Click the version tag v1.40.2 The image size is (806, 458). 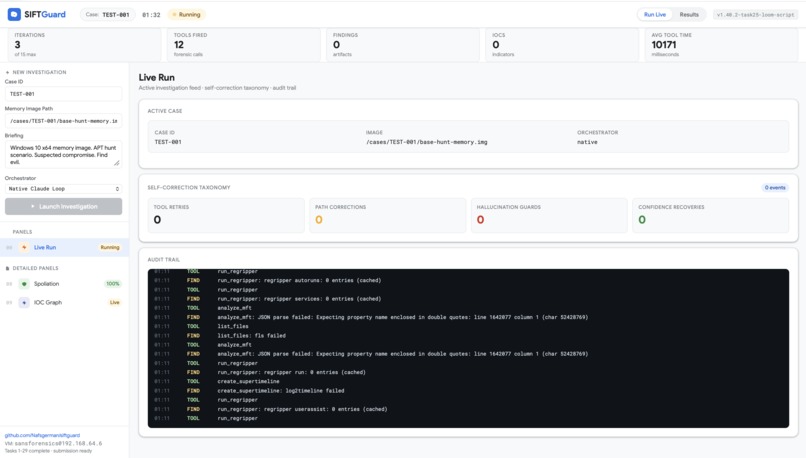pos(755,14)
